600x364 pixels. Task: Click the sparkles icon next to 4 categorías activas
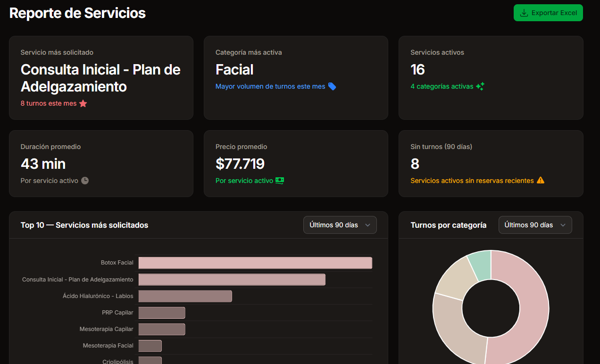tap(480, 86)
